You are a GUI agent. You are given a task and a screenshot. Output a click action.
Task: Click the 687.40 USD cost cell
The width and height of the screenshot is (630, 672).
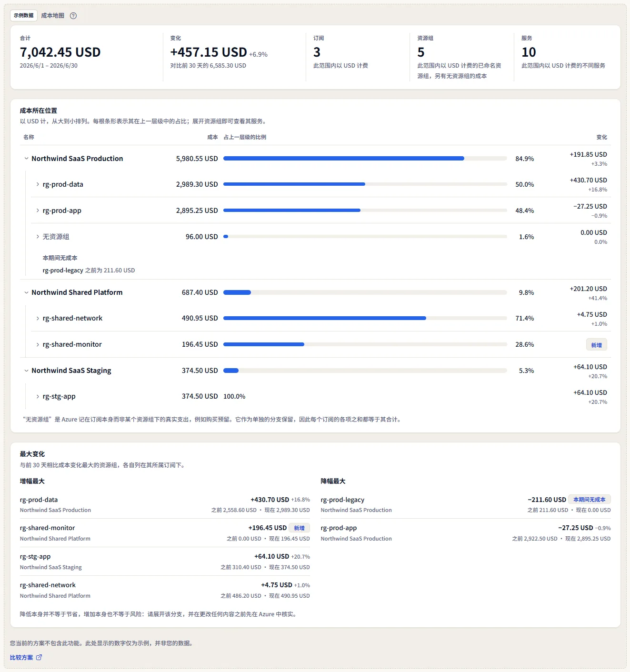pyautogui.click(x=200, y=292)
